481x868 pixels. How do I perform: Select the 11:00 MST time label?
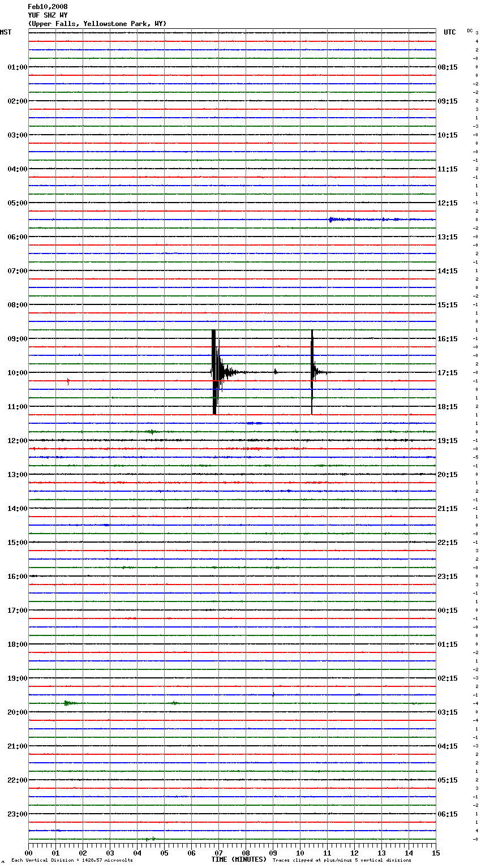[x=18, y=407]
